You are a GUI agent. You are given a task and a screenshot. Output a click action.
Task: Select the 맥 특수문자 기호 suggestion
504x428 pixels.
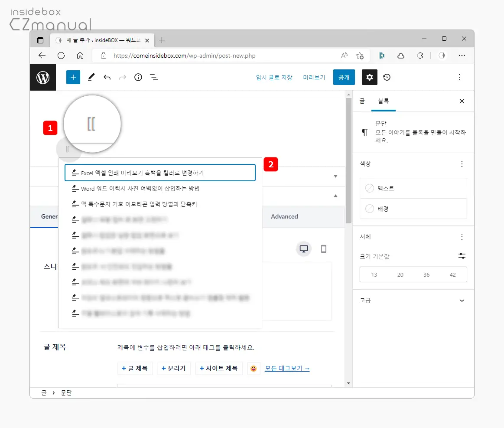[x=160, y=204]
